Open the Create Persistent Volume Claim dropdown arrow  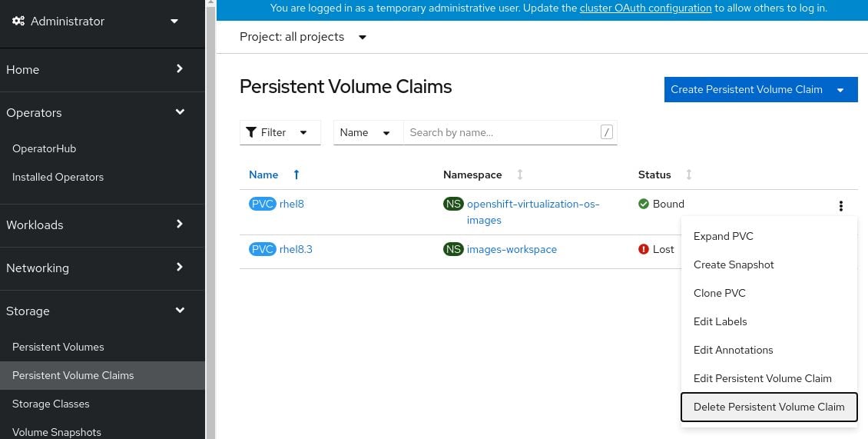click(841, 90)
